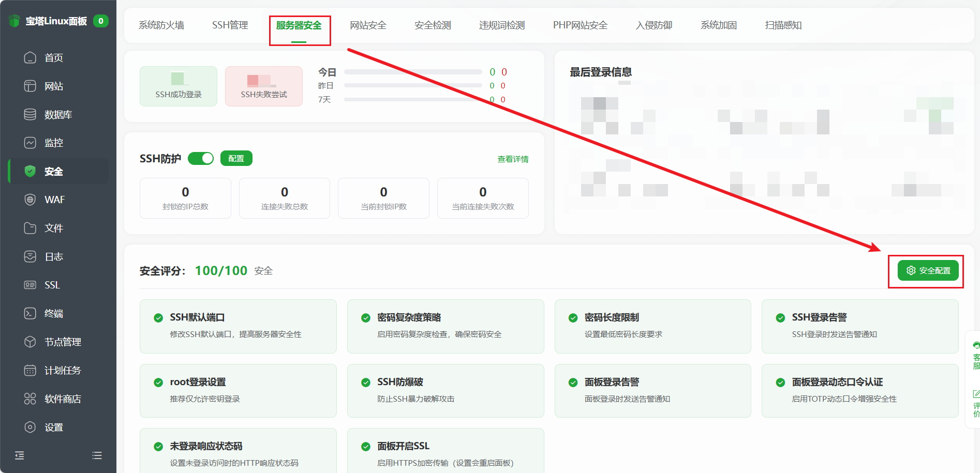Click the 今日 login progress bar
This screenshot has height=473, width=980.
pos(413,72)
